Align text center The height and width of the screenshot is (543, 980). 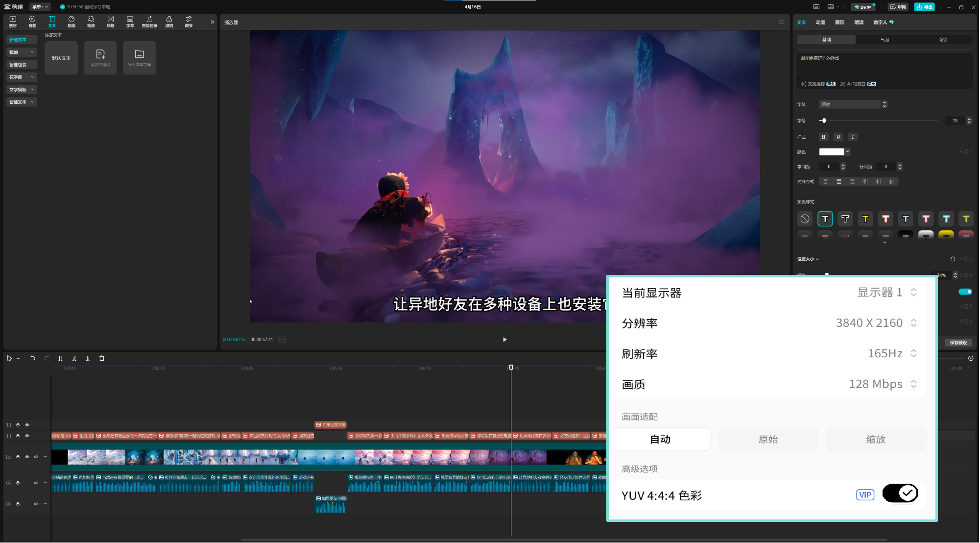tap(839, 182)
